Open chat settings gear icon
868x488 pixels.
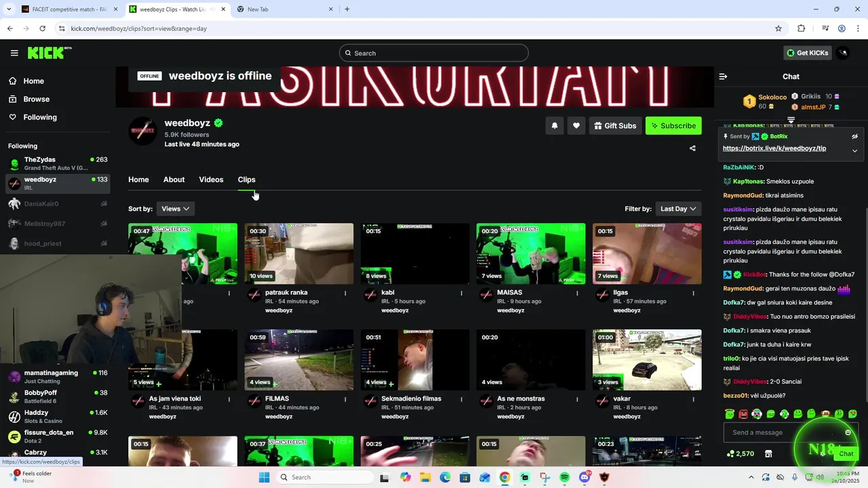(822, 453)
